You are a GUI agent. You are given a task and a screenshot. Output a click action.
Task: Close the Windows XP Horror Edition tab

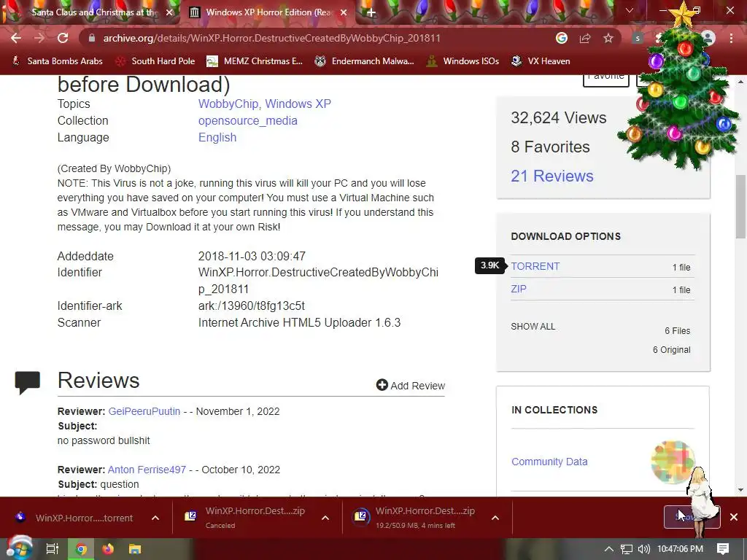(x=344, y=12)
